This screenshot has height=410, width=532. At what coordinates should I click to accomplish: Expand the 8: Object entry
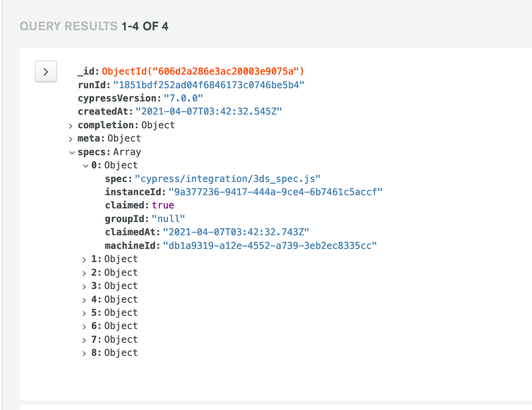(x=84, y=353)
